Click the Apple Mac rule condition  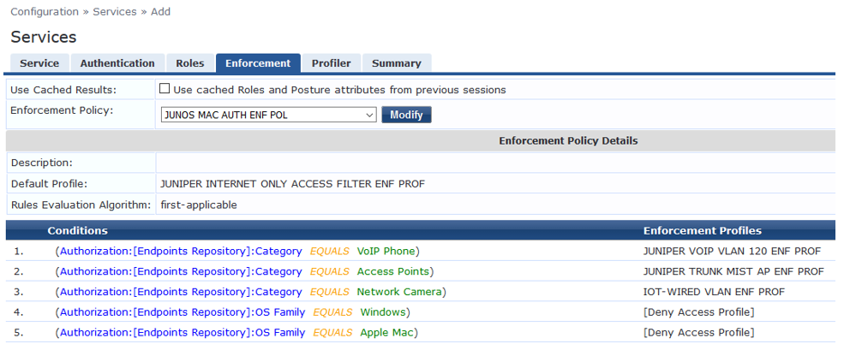tap(236, 333)
